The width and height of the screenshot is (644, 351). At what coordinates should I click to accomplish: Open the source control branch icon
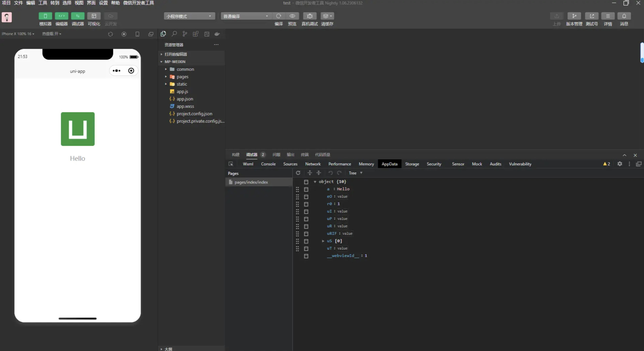click(185, 34)
